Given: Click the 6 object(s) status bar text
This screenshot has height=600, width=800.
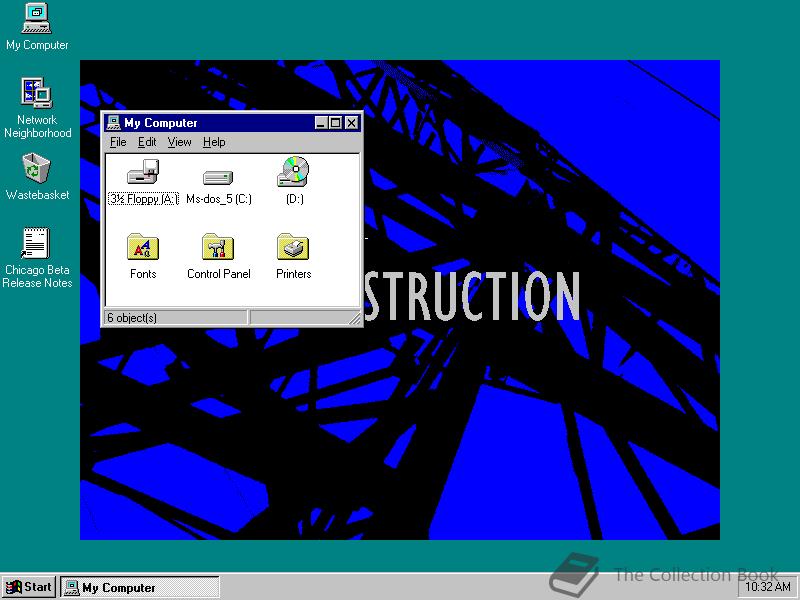Looking at the screenshot, I should (132, 317).
